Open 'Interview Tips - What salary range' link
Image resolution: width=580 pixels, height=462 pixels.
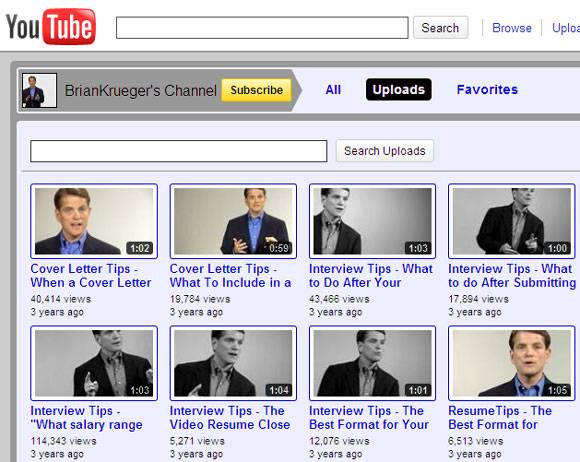pyautogui.click(x=86, y=418)
